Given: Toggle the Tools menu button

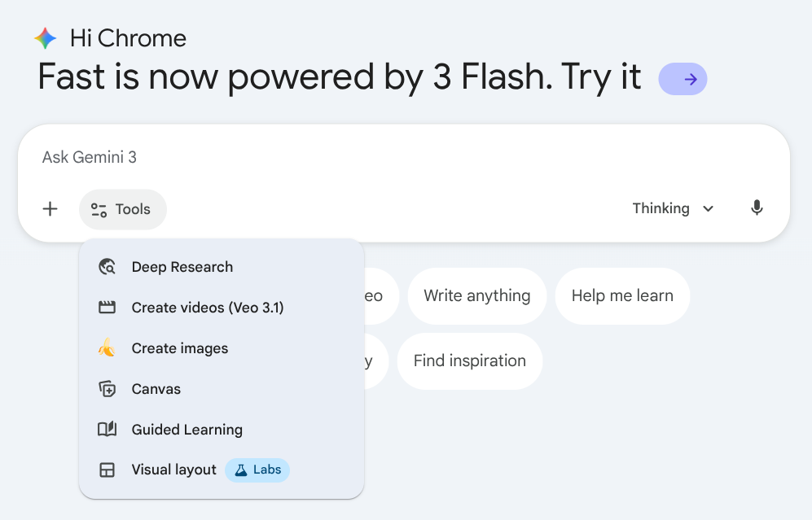Looking at the screenshot, I should click(123, 209).
